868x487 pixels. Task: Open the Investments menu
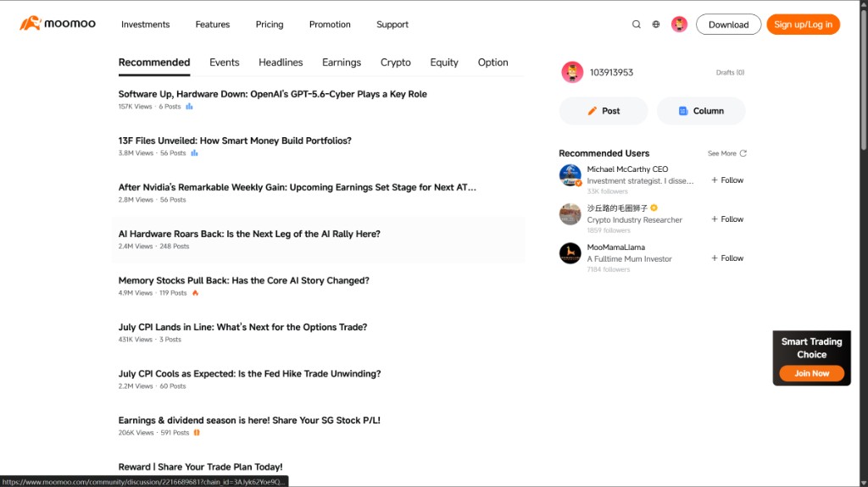pos(146,25)
